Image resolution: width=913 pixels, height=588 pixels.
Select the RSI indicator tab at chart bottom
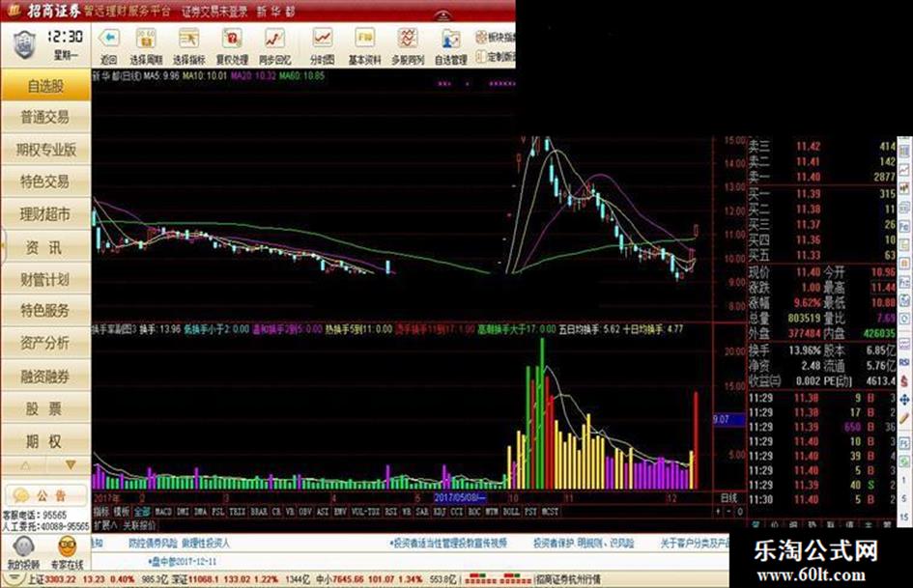click(390, 512)
